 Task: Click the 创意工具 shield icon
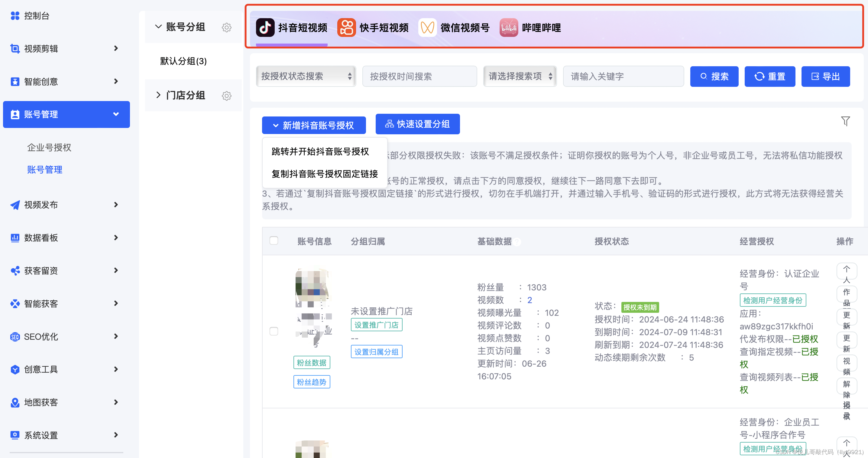point(15,369)
